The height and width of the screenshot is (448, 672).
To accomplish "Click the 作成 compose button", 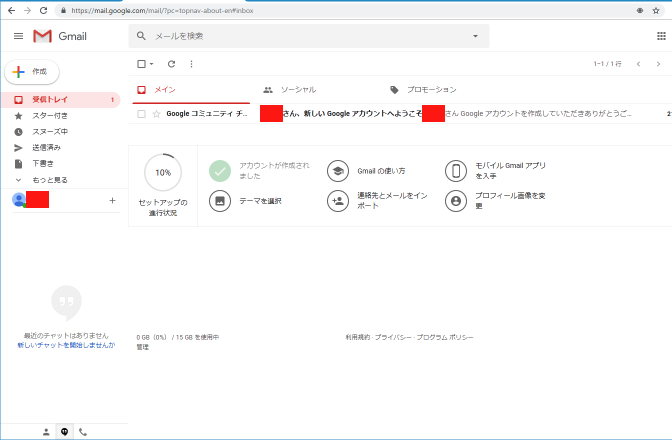I will (x=32, y=72).
